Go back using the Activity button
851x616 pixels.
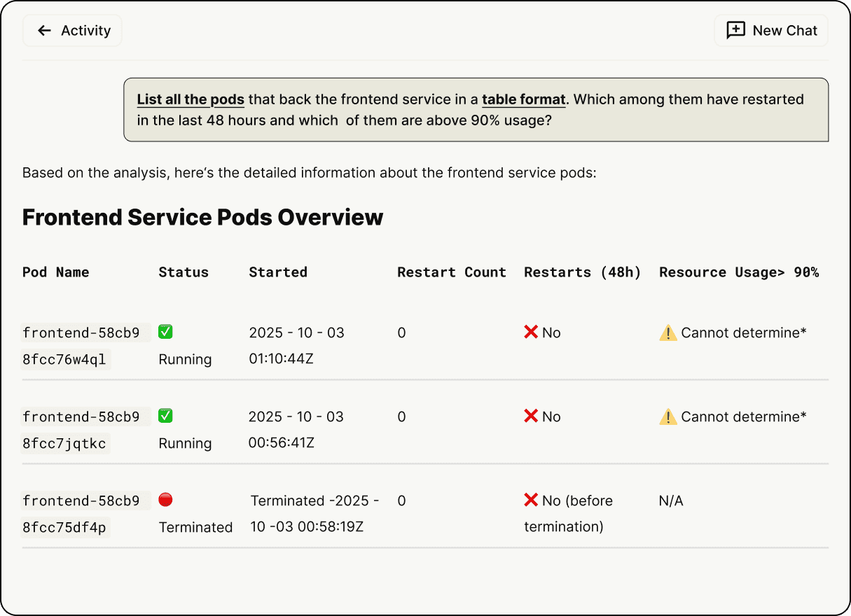click(x=72, y=31)
